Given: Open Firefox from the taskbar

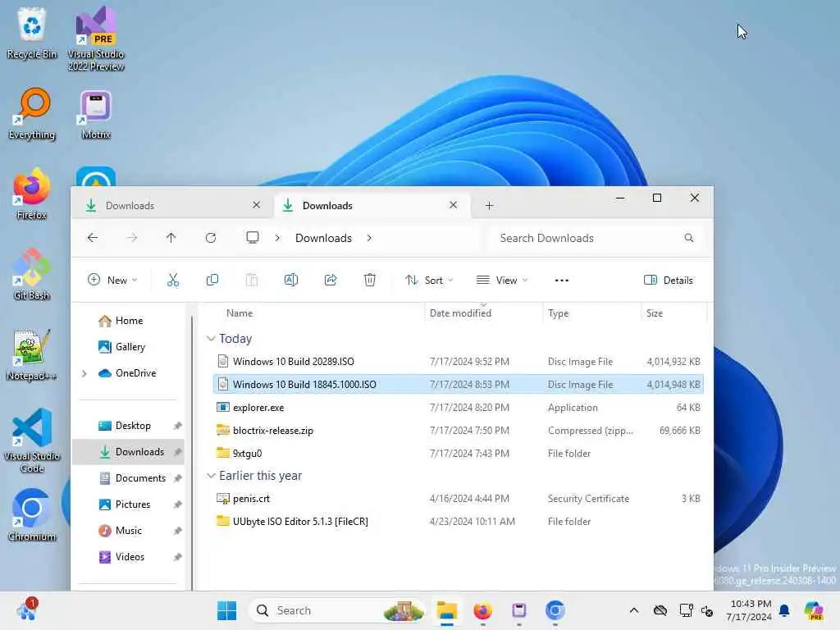Looking at the screenshot, I should pos(482,610).
